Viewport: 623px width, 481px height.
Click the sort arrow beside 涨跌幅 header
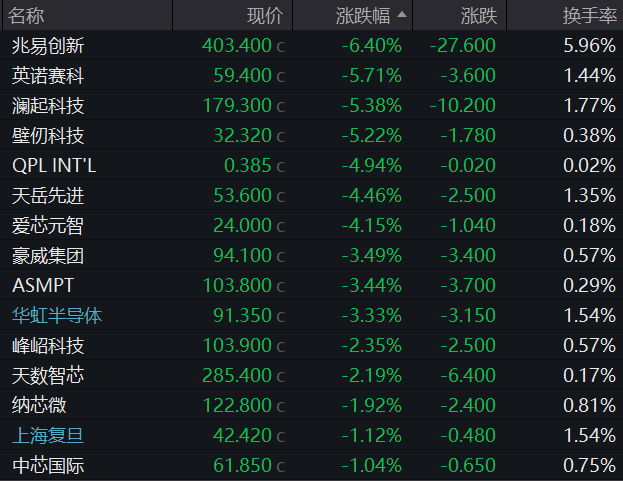tap(402, 16)
